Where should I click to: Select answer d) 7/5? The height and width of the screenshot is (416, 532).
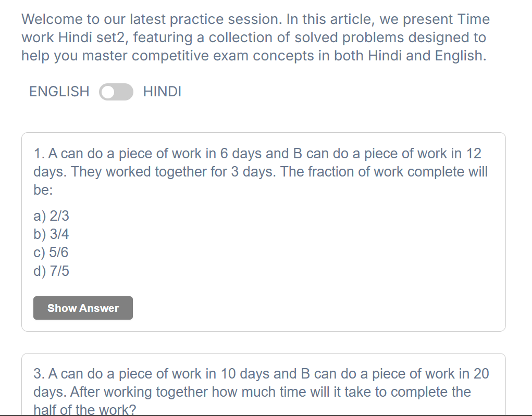[52, 271]
